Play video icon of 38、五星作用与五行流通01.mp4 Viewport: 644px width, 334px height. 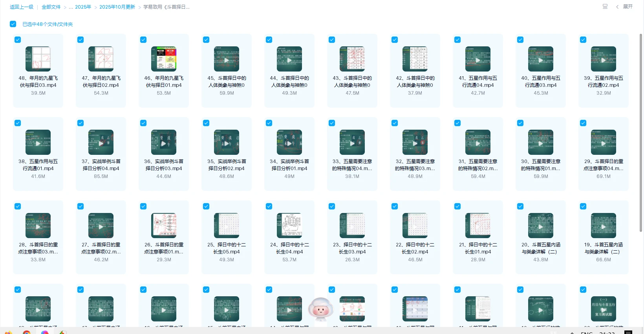[38, 142]
